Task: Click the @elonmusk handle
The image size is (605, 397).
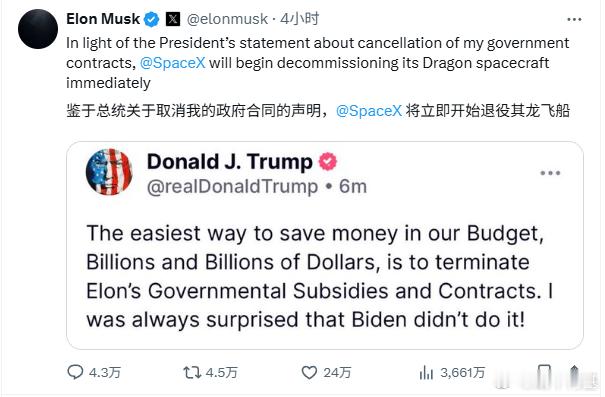Action: (227, 19)
